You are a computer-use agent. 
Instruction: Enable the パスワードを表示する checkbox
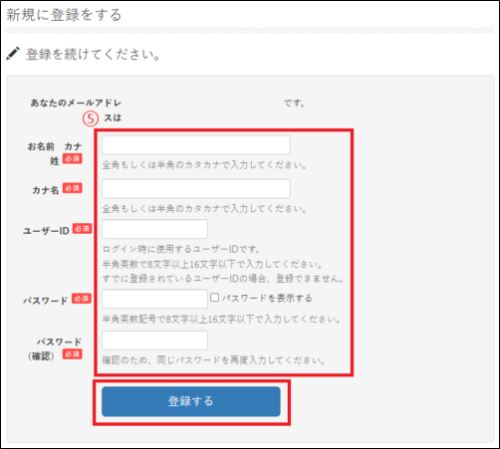(214, 297)
